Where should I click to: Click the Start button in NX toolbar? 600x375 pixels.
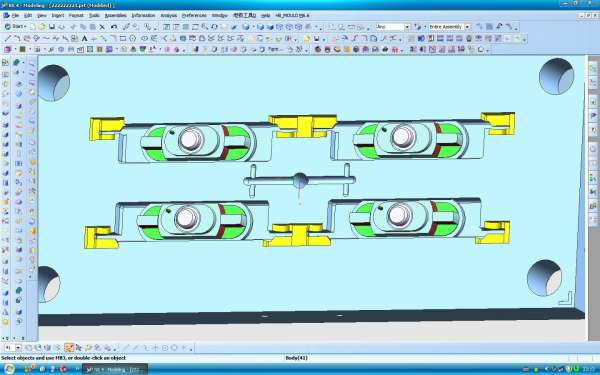15,27
